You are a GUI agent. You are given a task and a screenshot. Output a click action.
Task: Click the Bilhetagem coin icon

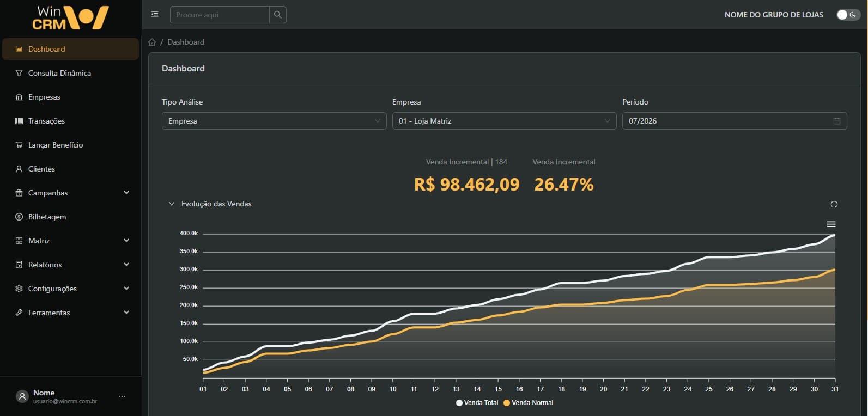pos(19,217)
